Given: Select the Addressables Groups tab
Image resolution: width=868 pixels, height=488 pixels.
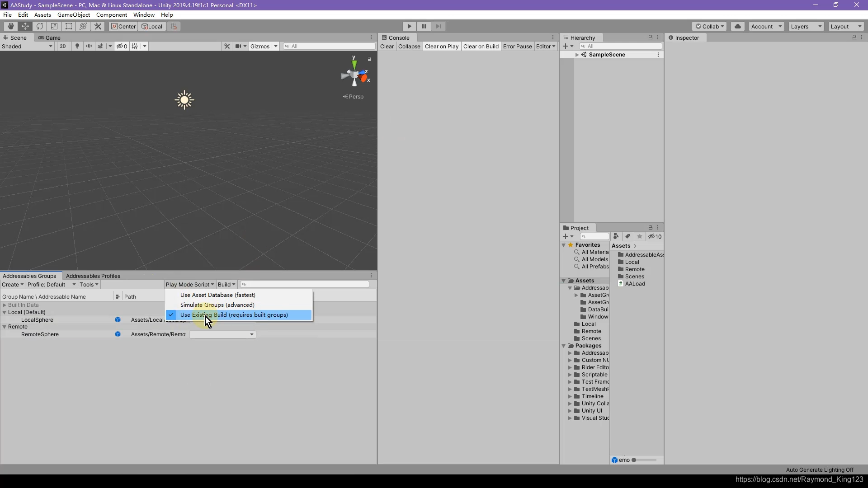Looking at the screenshot, I should [29, 275].
